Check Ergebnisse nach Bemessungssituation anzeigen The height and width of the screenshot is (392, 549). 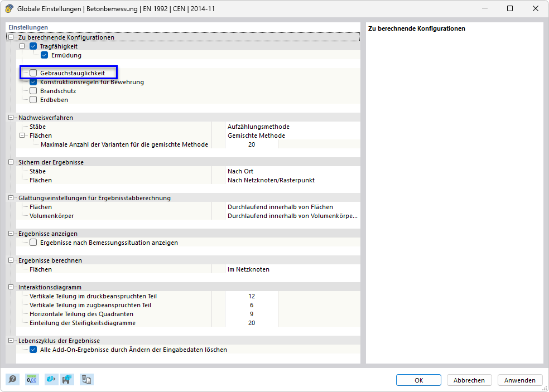coord(33,243)
